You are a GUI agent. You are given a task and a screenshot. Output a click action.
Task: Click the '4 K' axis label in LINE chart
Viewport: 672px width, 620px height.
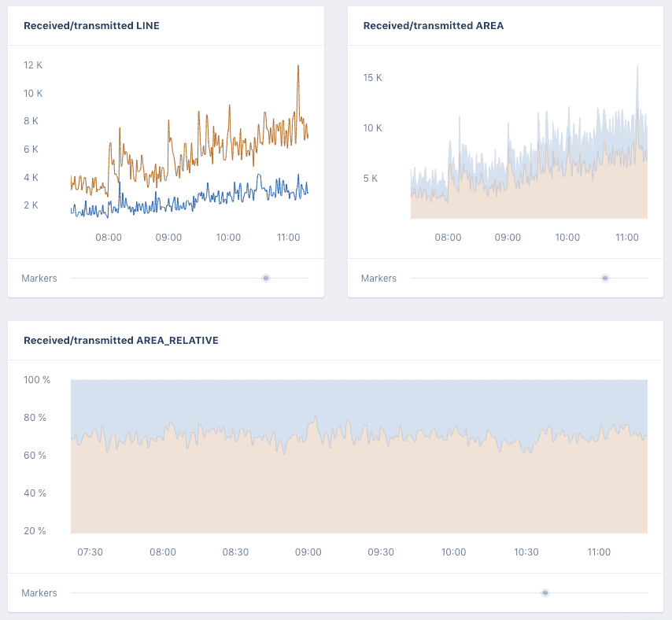point(31,177)
